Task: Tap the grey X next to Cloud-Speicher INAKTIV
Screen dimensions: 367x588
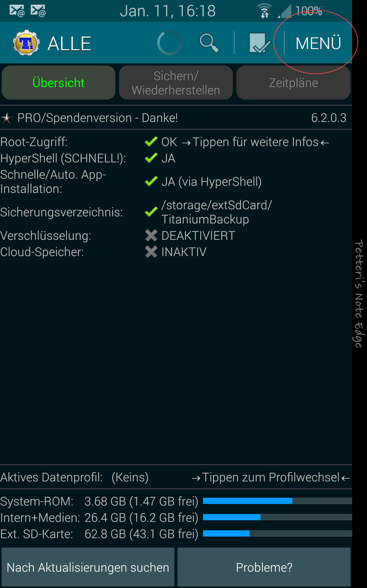Action: (151, 252)
